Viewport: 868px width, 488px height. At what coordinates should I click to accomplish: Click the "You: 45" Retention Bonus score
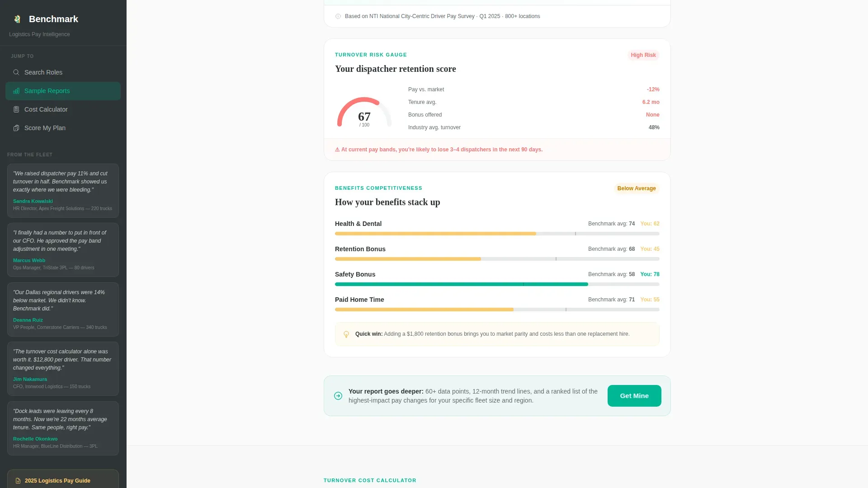click(x=650, y=249)
